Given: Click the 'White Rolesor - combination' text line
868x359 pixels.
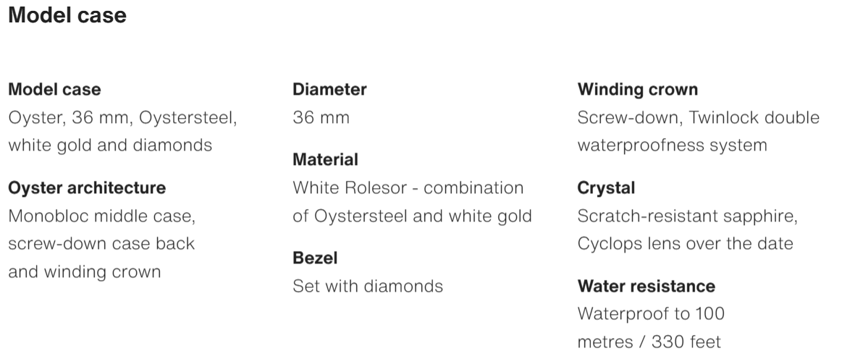Looking at the screenshot, I should tap(408, 188).
